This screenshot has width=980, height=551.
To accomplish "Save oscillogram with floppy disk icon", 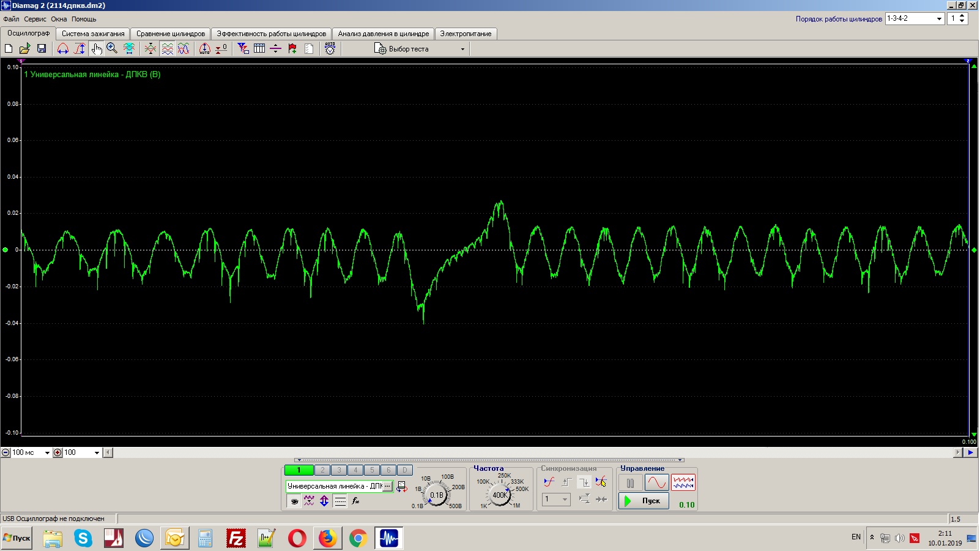I will point(42,48).
